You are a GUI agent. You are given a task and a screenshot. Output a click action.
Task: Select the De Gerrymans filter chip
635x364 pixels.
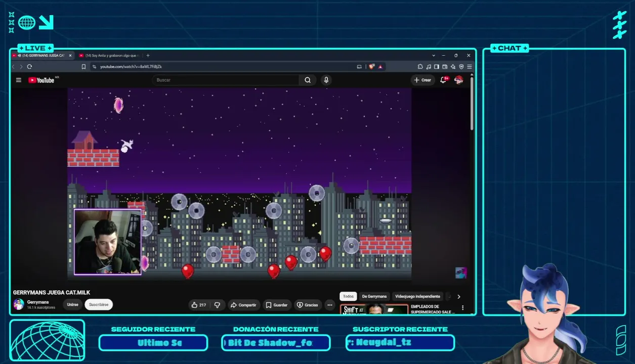click(x=374, y=296)
